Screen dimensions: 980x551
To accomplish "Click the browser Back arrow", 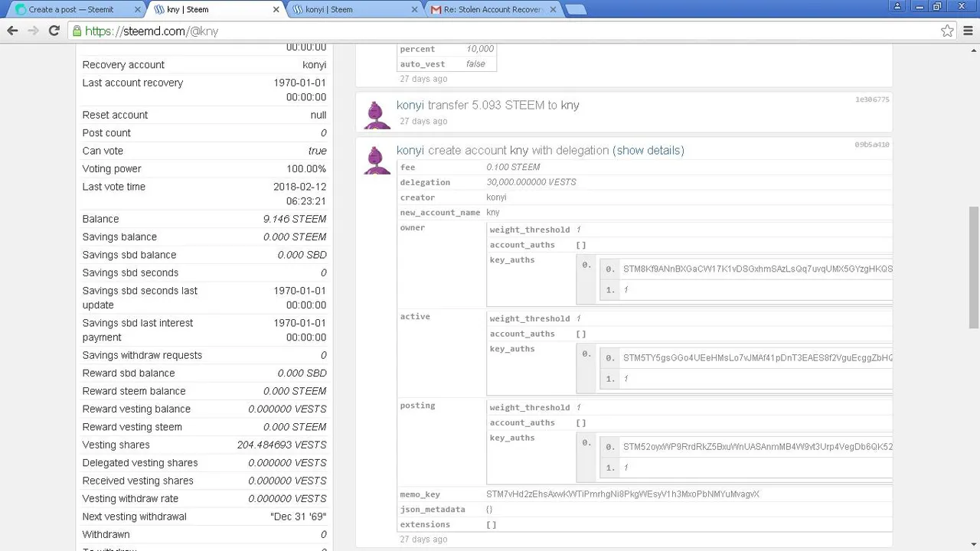I will click(12, 31).
